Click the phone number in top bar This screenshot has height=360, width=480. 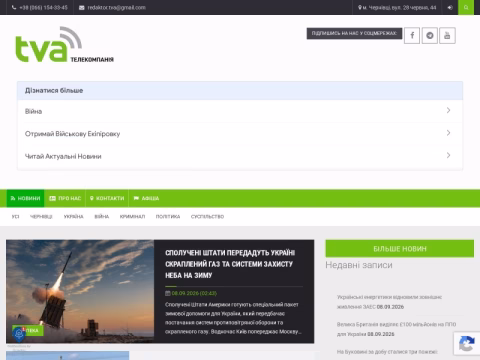point(43,7)
